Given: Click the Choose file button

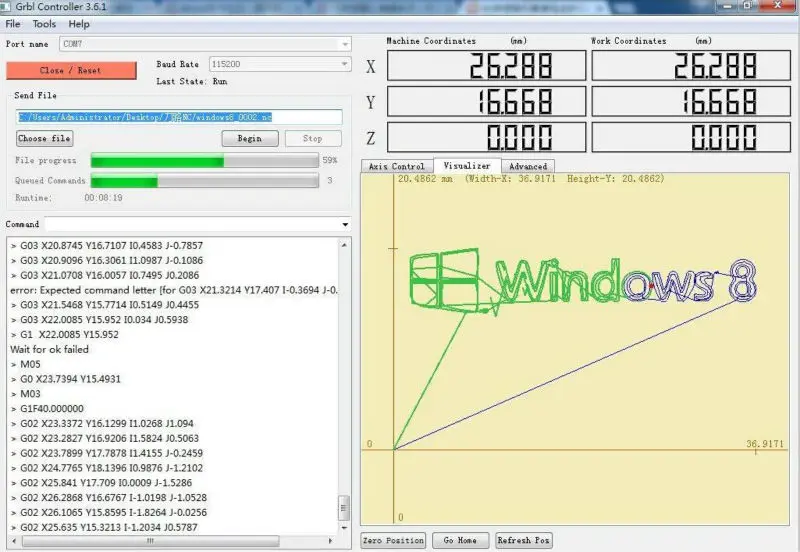Looking at the screenshot, I should (44, 138).
